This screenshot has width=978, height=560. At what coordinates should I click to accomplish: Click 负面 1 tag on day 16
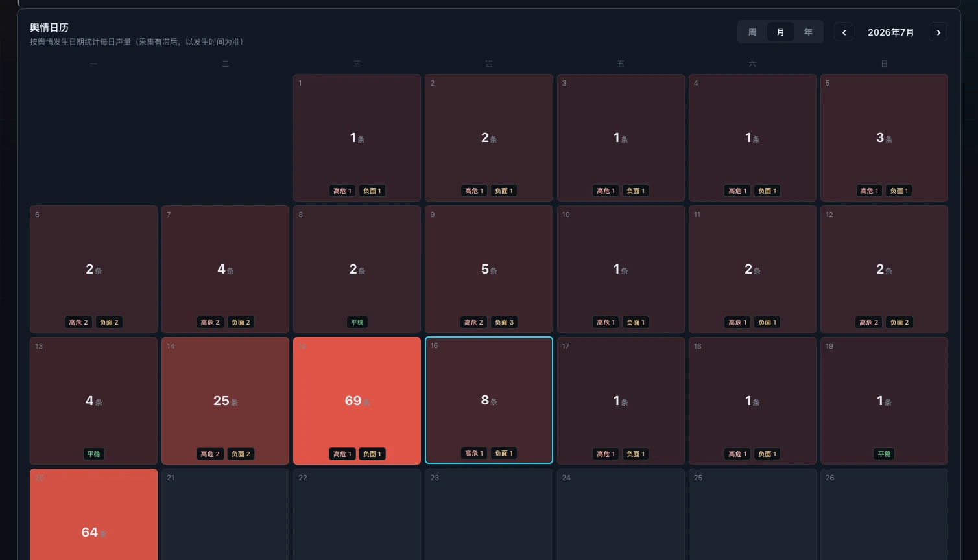(x=504, y=453)
